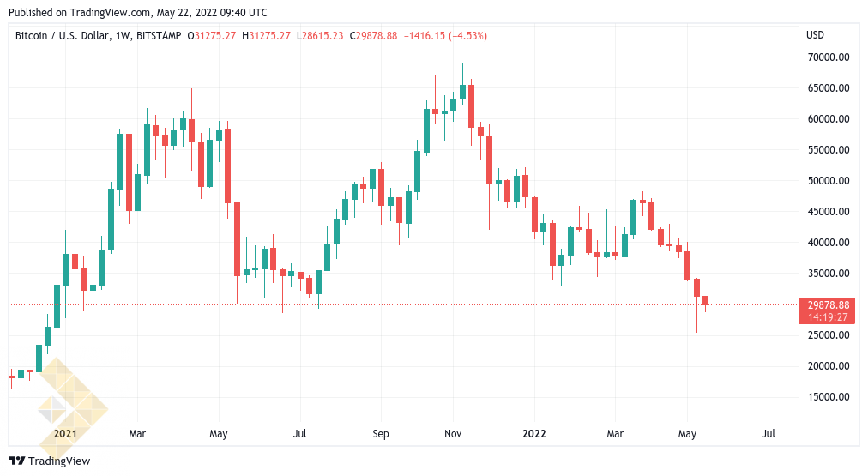Image resolution: width=868 pixels, height=476 pixels.
Task: Select the 1W timeframe label
Action: click(123, 36)
